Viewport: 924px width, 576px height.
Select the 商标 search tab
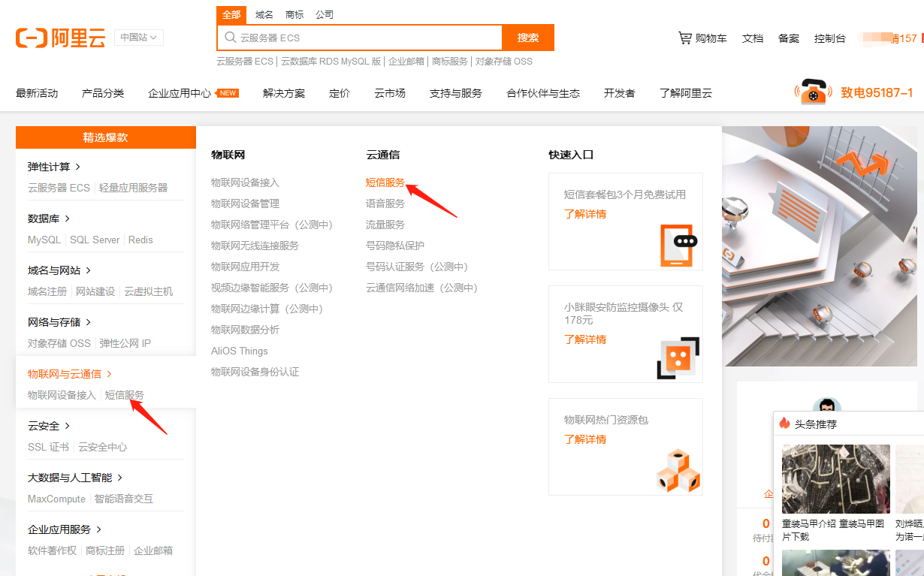coord(294,15)
